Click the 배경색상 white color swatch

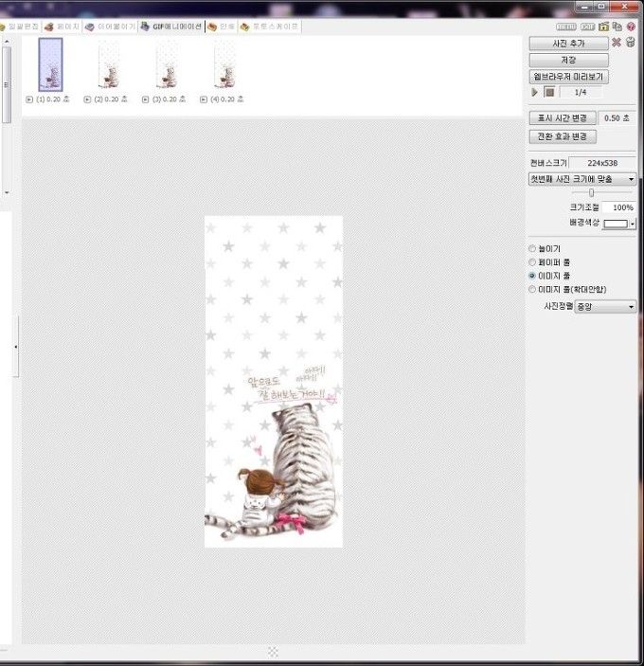(616, 224)
